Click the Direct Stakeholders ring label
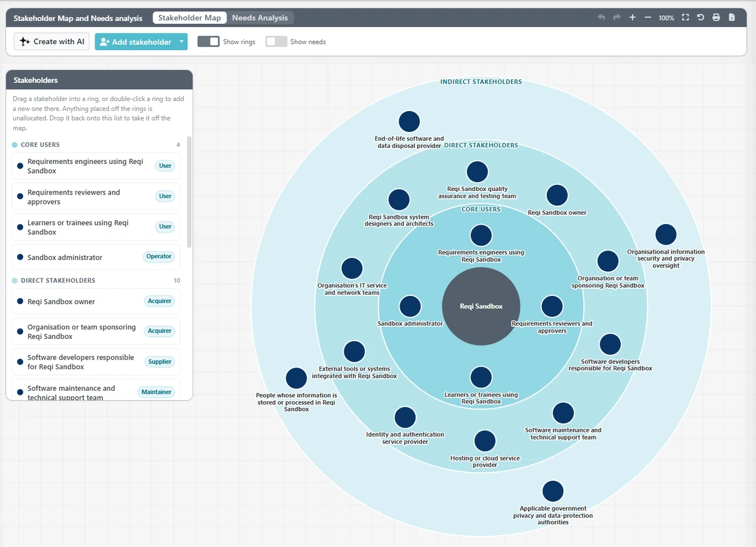 (x=481, y=145)
